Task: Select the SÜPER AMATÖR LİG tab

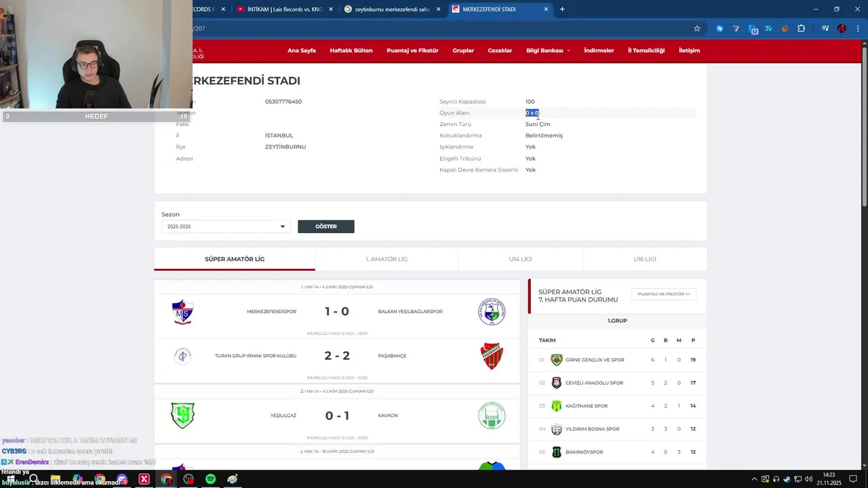Action: click(x=235, y=259)
